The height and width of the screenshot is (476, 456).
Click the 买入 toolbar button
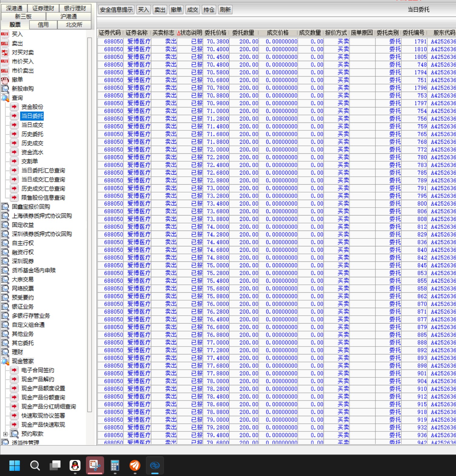point(143,10)
